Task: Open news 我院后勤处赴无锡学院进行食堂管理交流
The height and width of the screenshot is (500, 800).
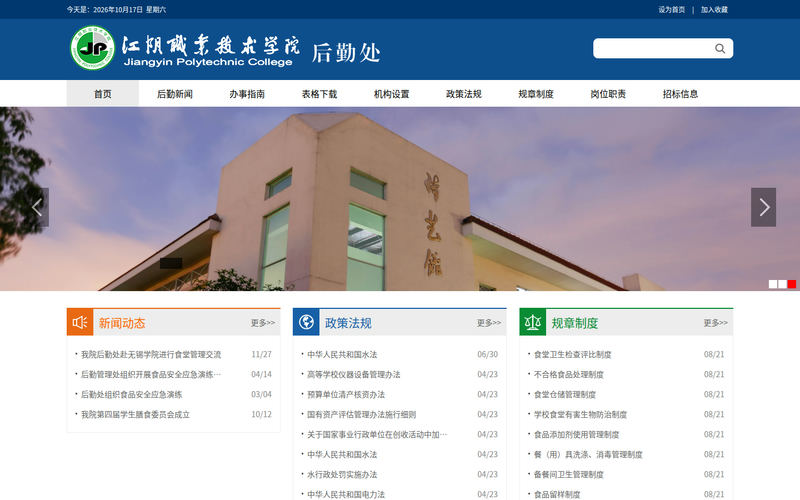Action: [151, 355]
